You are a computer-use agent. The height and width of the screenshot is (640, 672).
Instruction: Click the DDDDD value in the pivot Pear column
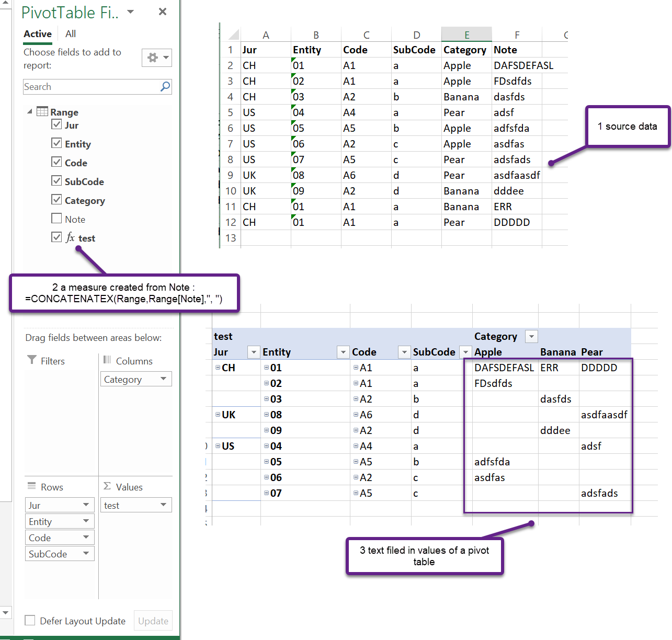605,368
